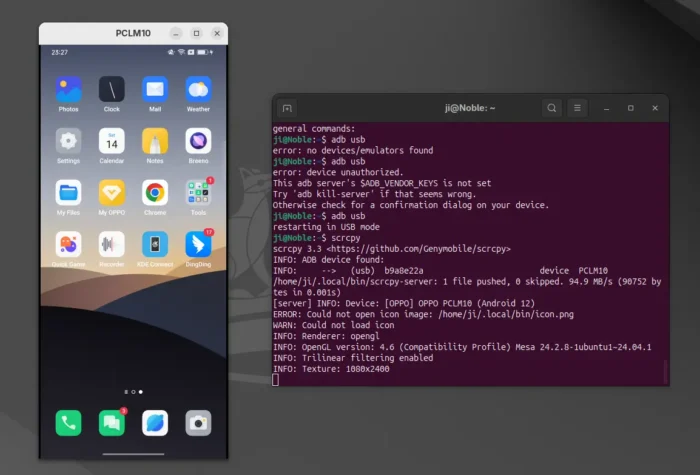
Task: Open the DingDing app
Action: [198, 245]
